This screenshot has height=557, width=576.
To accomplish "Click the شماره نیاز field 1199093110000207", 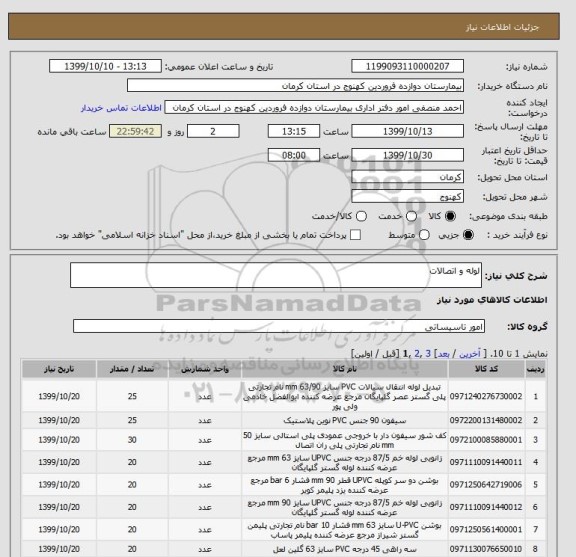I will point(407,66).
